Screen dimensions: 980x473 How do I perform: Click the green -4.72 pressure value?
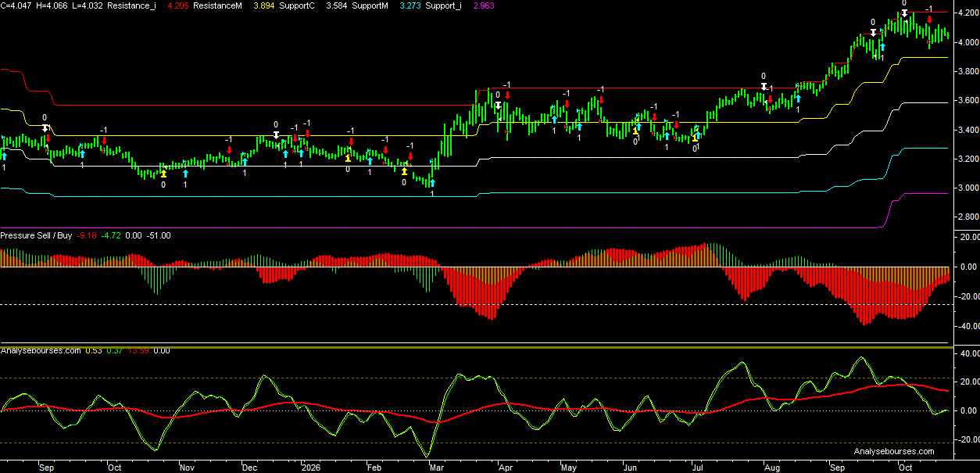(x=111, y=235)
